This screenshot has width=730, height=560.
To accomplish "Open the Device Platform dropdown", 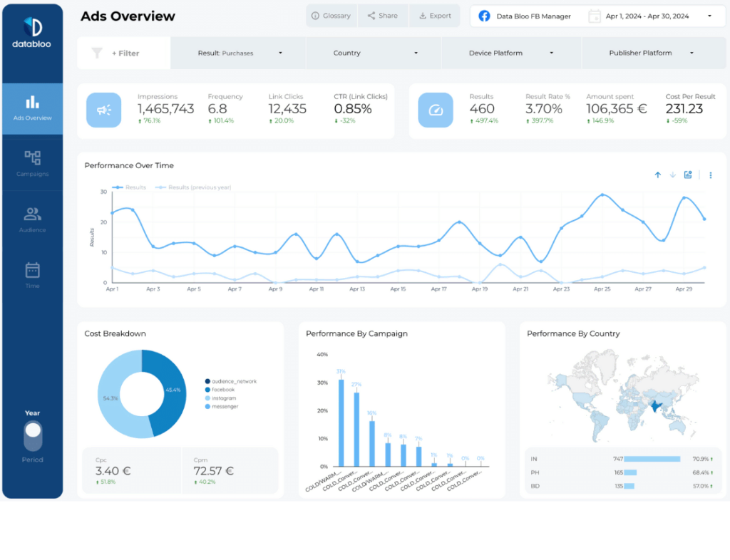I will pyautogui.click(x=510, y=53).
